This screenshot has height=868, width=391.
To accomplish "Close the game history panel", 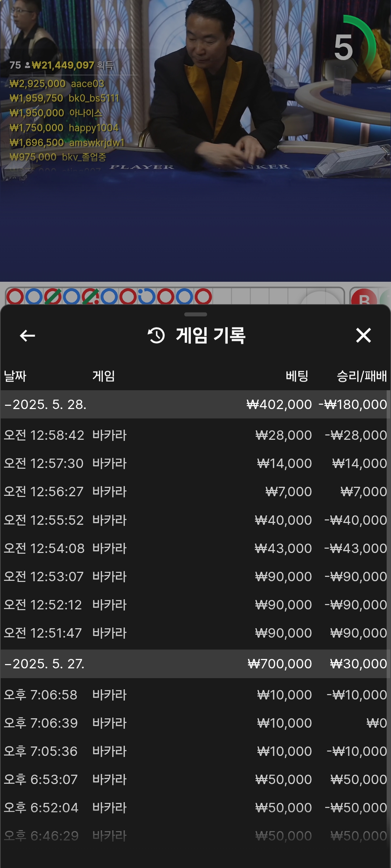I will point(363,335).
